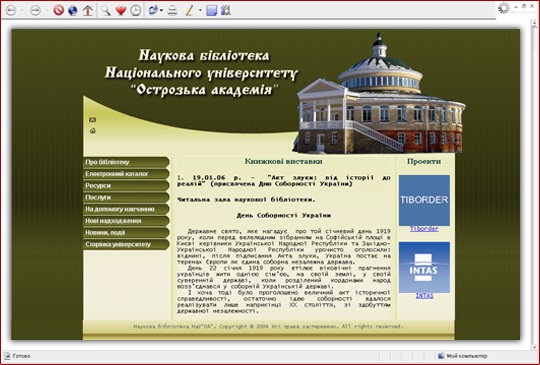This screenshot has width=540, height=365.
Task: Expand the Edit pencil dropdown arrow
Action: pos(200,10)
